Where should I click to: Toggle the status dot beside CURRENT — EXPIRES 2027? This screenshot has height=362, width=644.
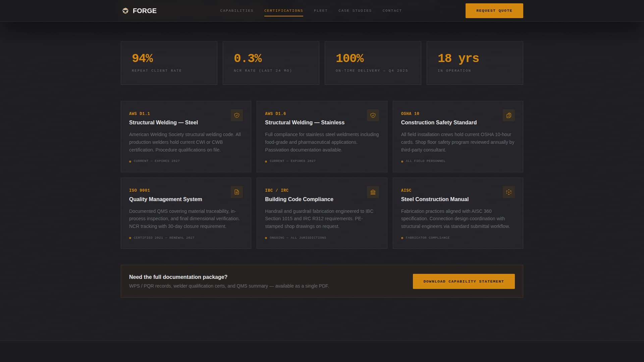point(130,161)
